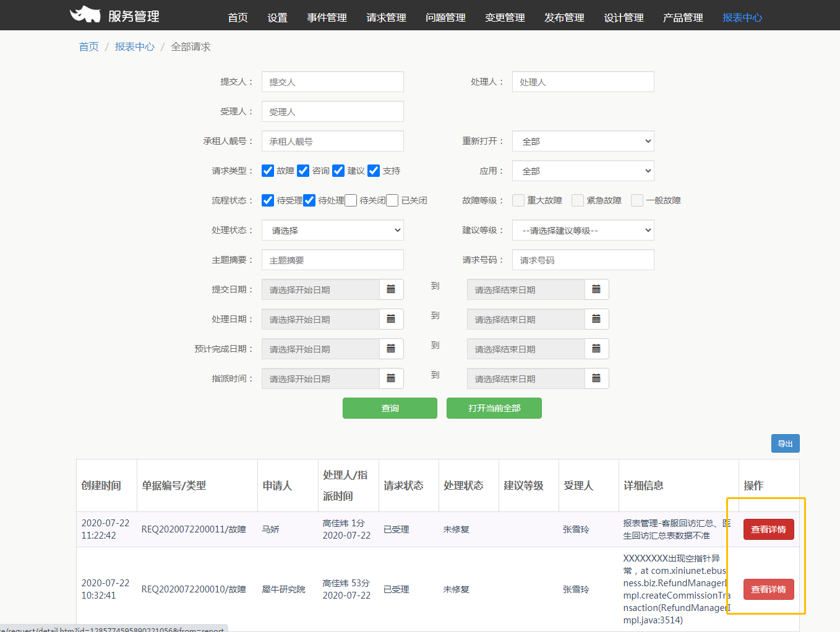Open 事件管理 in navigation bar
Viewport: 840px width, 632px height.
click(x=327, y=17)
